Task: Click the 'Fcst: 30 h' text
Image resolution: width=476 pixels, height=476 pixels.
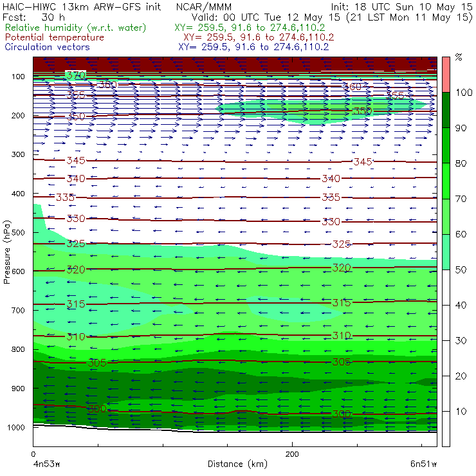Action: coord(33,17)
